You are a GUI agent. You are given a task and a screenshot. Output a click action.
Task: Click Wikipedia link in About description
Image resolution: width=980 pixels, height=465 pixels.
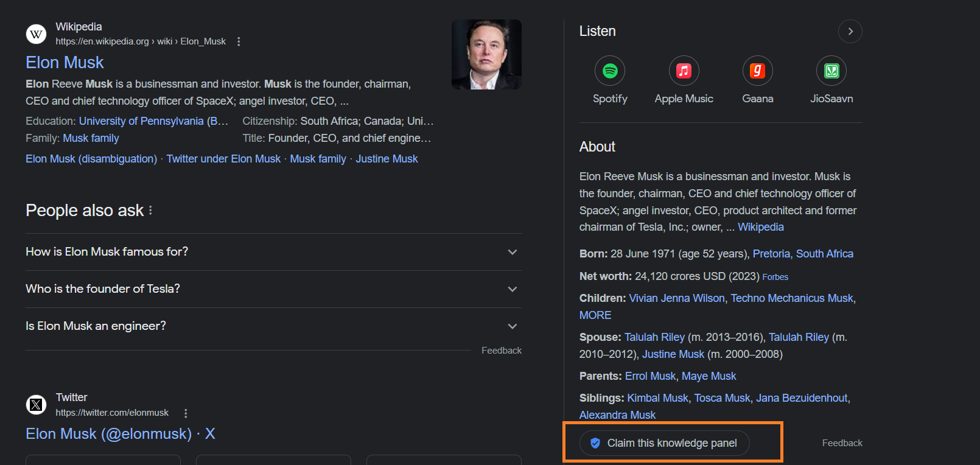pos(761,227)
